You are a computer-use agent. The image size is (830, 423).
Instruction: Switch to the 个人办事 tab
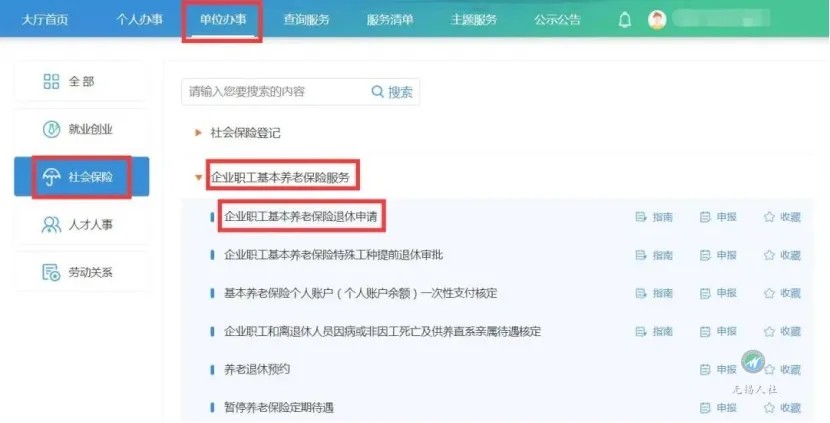click(139, 20)
